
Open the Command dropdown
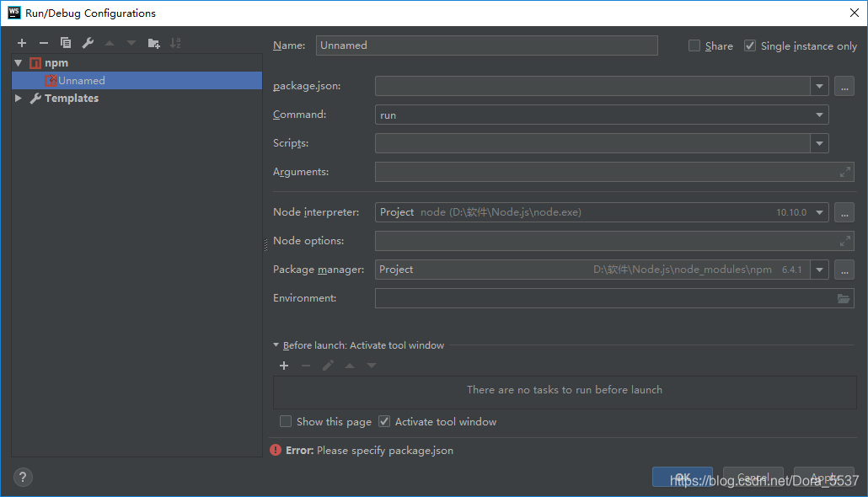(x=819, y=115)
